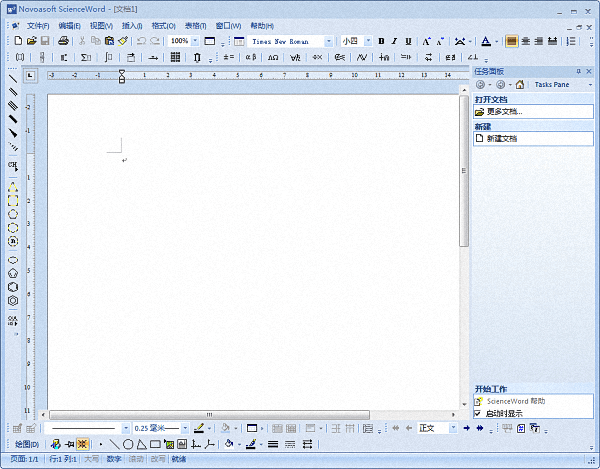Open the 插入(I) menu

point(132,25)
